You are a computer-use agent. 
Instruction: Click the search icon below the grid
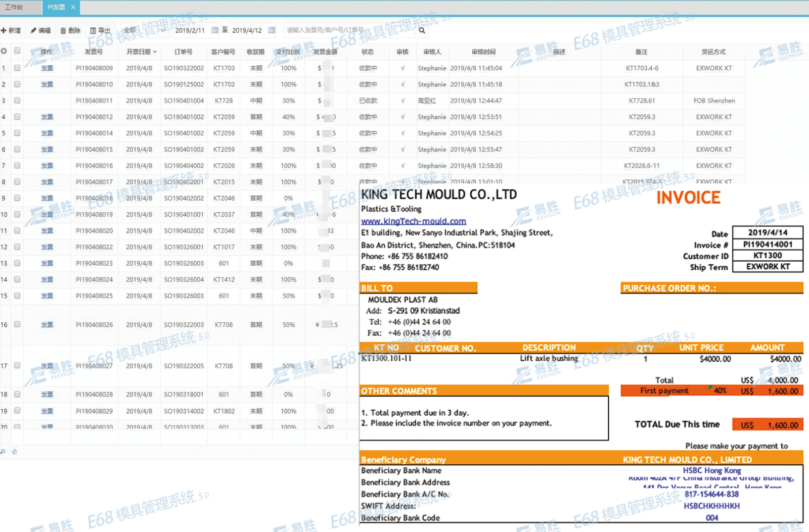click(x=3, y=452)
